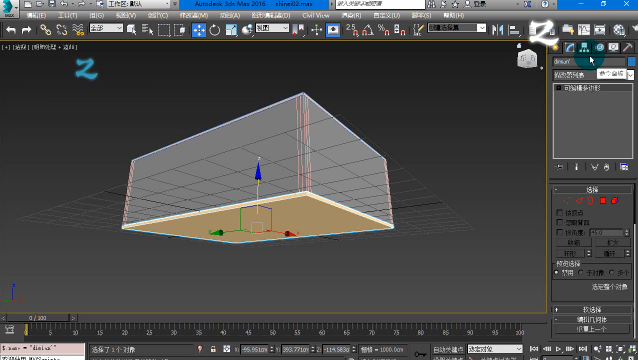The height and width of the screenshot is (360, 638).
Task: Toggle the Spinner Snap icon
Action: [x=400, y=30]
